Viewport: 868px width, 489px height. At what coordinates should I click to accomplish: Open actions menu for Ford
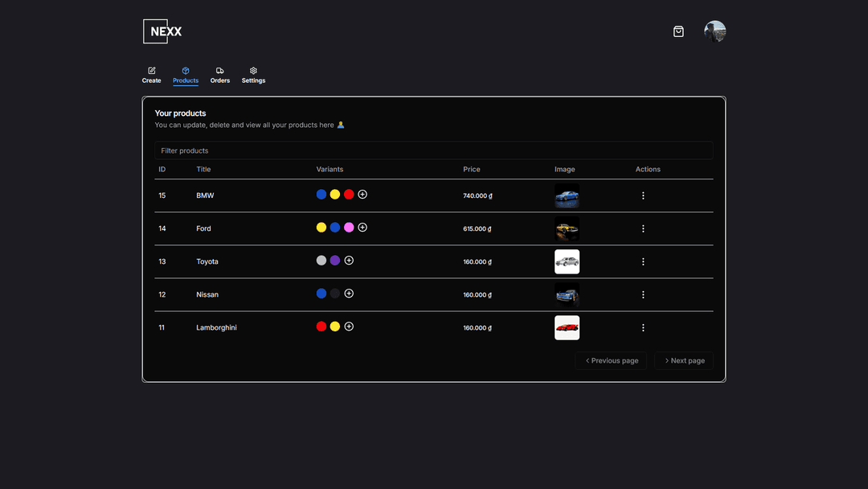pos(643,228)
